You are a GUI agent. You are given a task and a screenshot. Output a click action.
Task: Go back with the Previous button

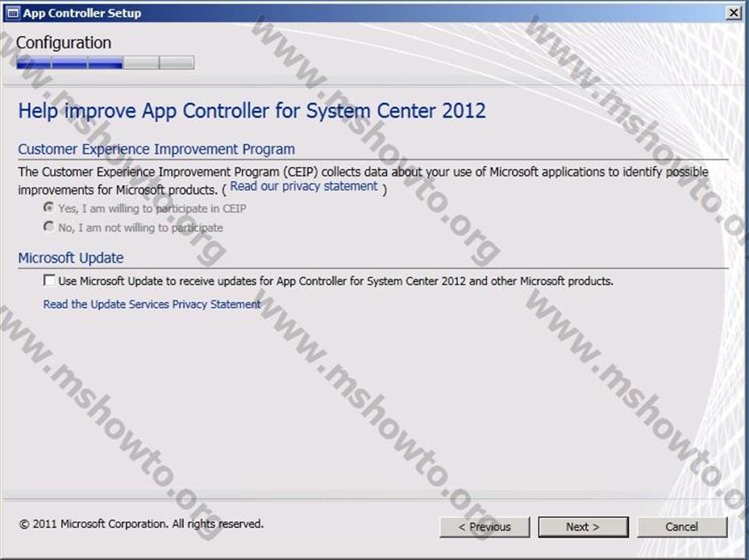pyautogui.click(x=485, y=527)
